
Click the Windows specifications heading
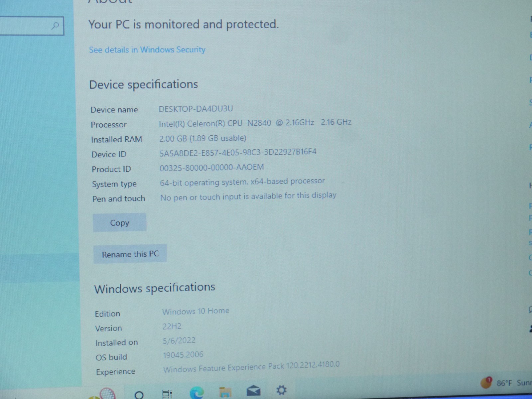(x=155, y=288)
